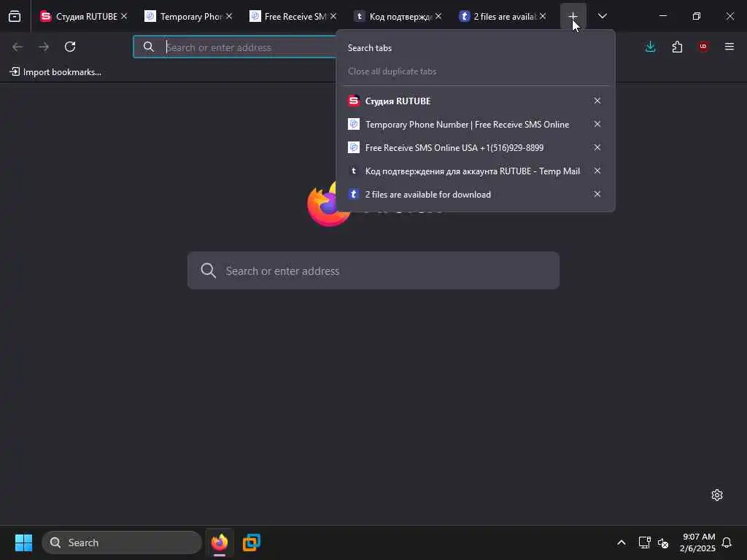
Task: Go back with the back arrow
Action: 18,47
